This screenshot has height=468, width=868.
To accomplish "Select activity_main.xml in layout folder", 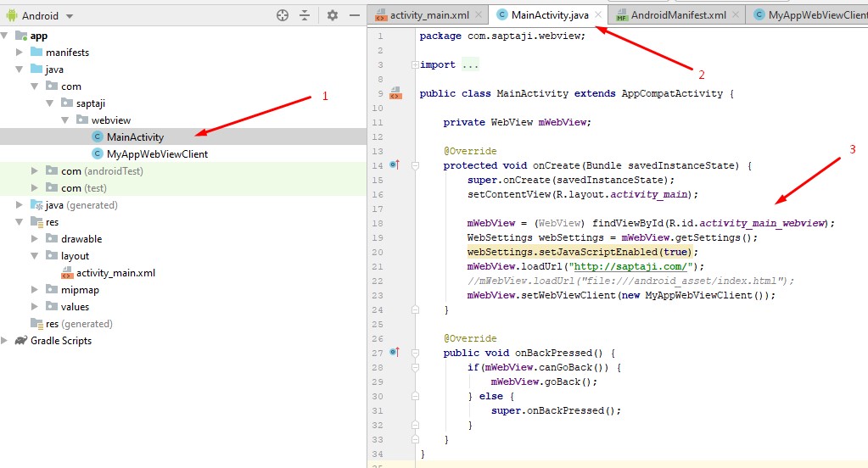I will coord(115,273).
